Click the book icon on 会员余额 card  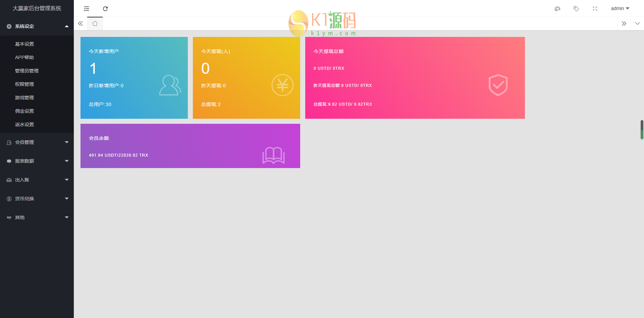pos(274,155)
